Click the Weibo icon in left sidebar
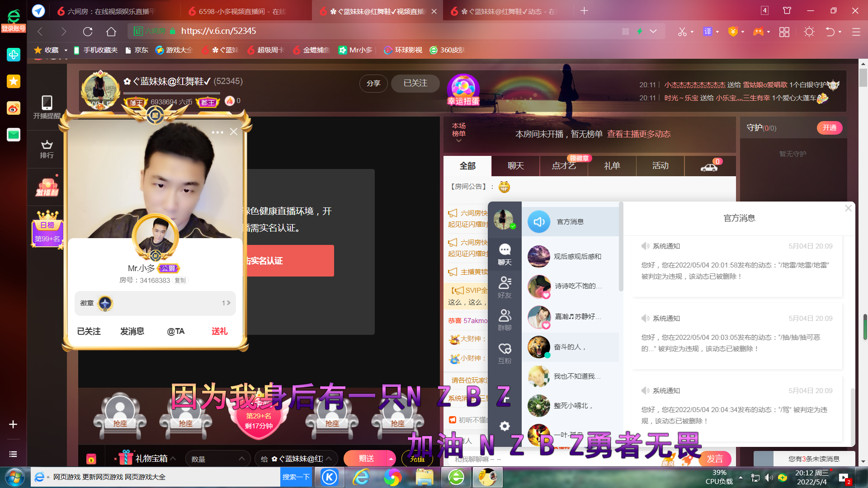868x488 pixels. [14, 108]
